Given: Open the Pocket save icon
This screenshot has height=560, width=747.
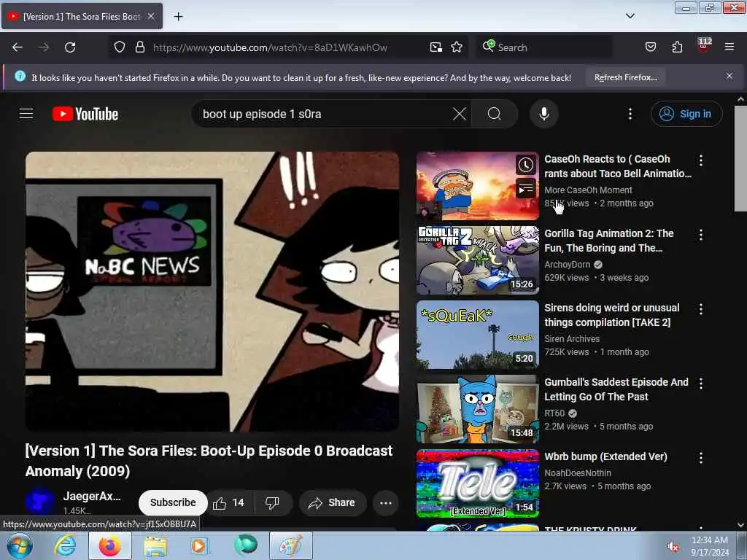Looking at the screenshot, I should pos(650,47).
